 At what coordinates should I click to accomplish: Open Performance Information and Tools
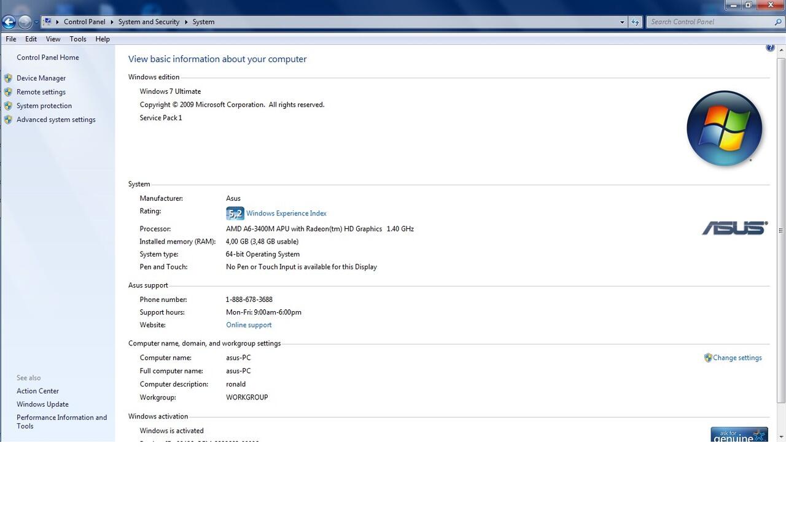coord(61,422)
